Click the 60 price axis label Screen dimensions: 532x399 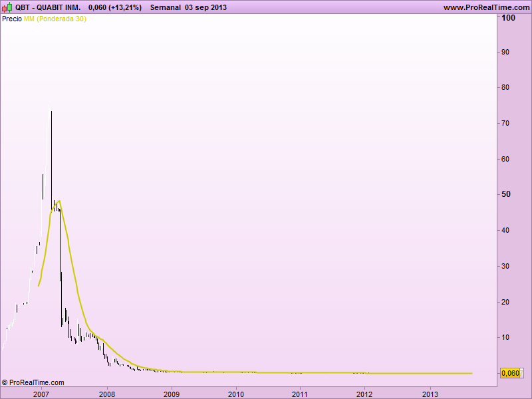click(x=505, y=159)
